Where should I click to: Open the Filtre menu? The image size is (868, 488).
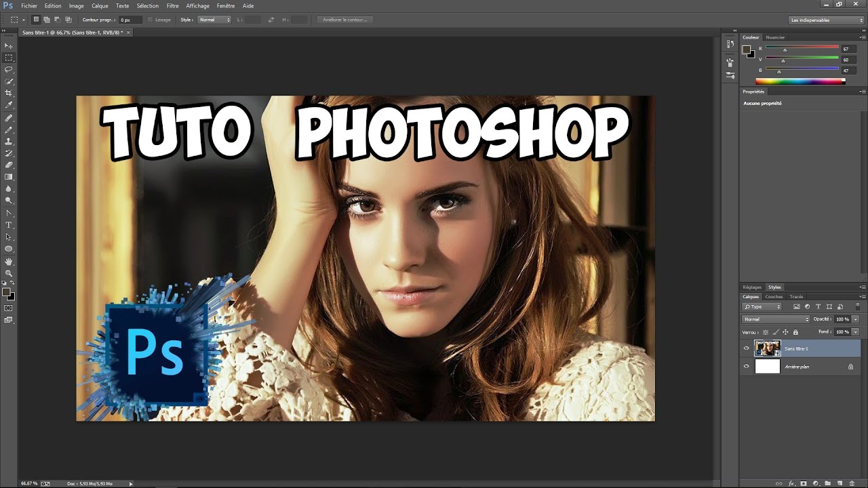(173, 5)
